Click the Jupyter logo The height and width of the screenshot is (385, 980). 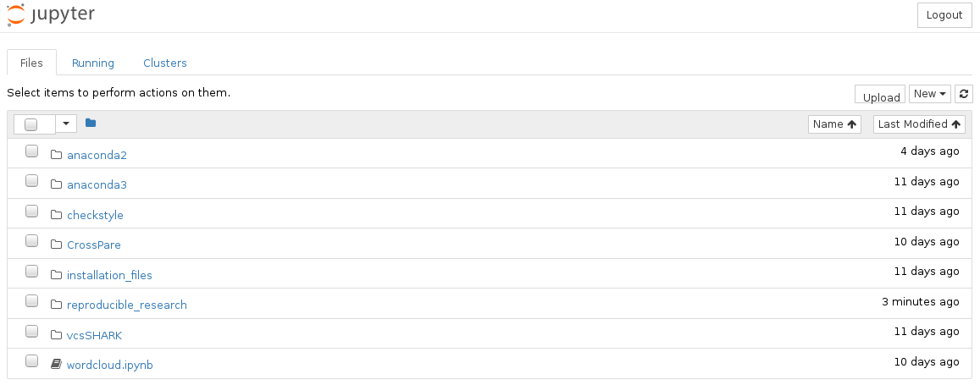51,14
